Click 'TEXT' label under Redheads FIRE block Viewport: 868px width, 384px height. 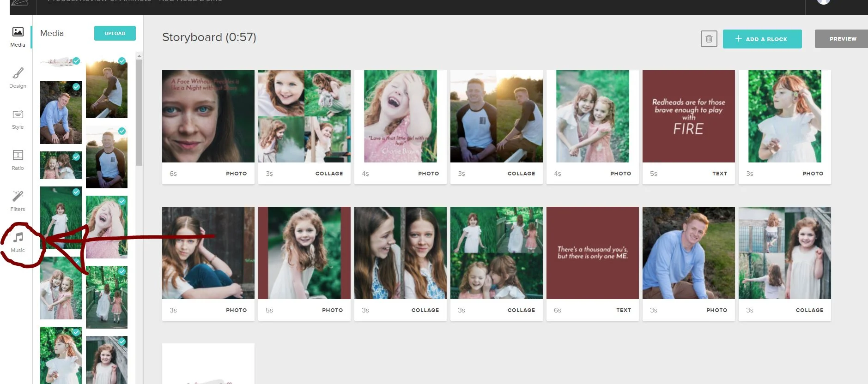(720, 174)
